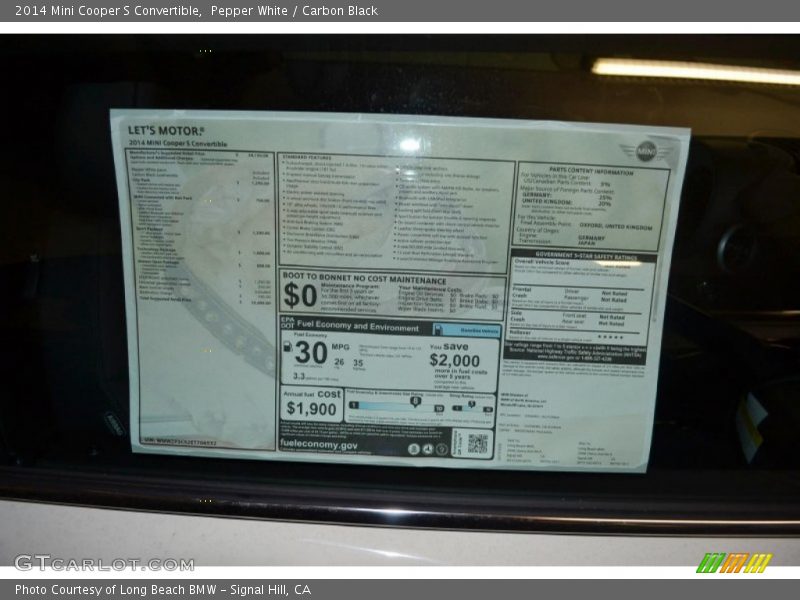
Task: Click the smog rating scale
Action: (472, 407)
